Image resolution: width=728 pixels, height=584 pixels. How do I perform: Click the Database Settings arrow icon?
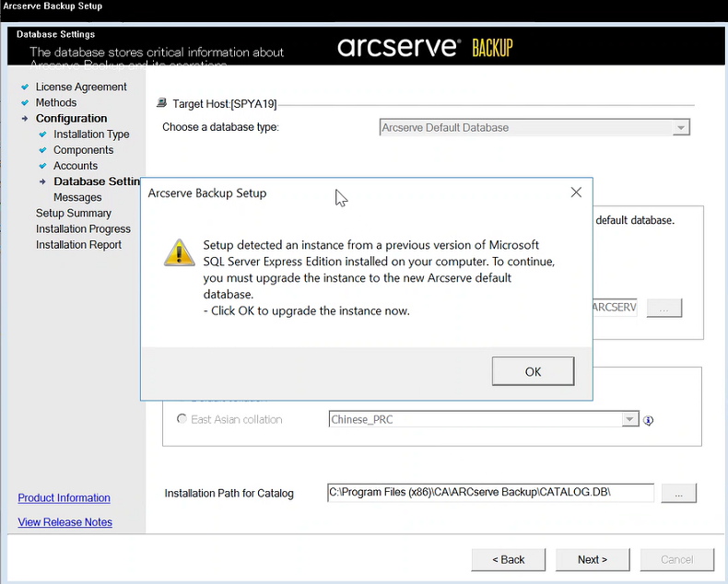coord(42,181)
